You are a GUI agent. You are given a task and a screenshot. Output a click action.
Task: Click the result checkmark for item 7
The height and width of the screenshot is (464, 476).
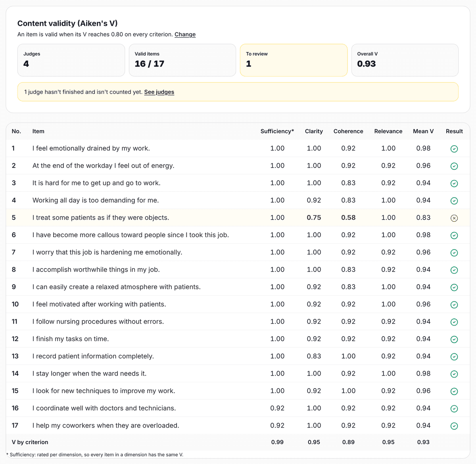(454, 253)
